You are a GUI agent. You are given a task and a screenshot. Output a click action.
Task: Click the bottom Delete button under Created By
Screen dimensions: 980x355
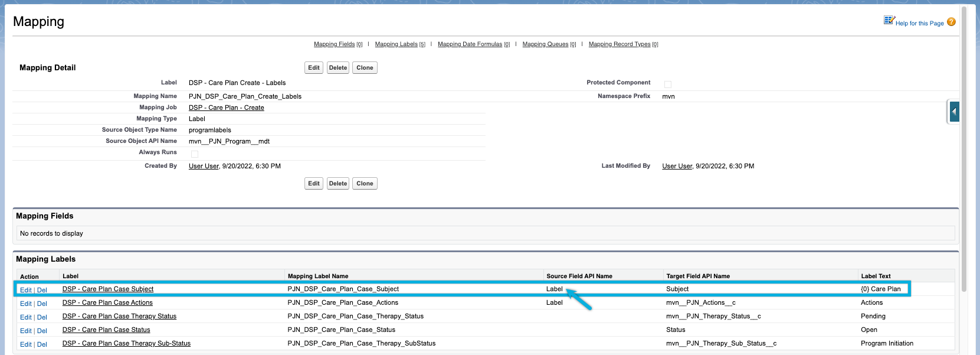point(338,184)
